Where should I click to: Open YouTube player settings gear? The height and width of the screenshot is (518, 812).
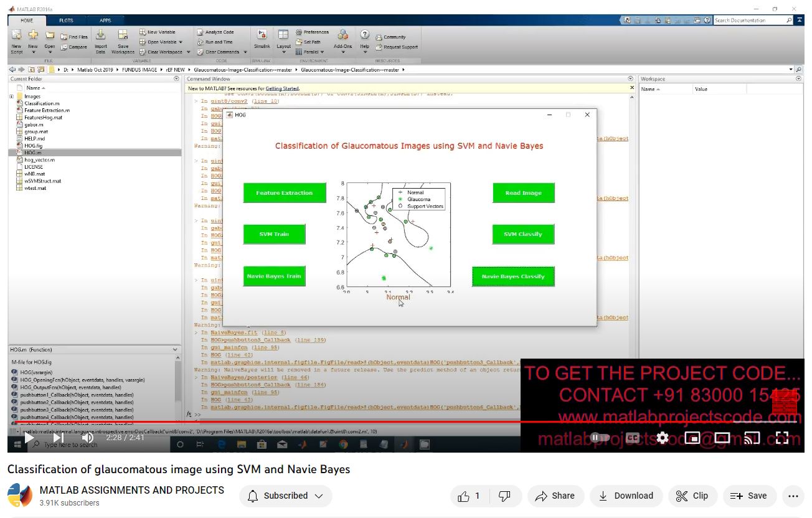pyautogui.click(x=663, y=438)
